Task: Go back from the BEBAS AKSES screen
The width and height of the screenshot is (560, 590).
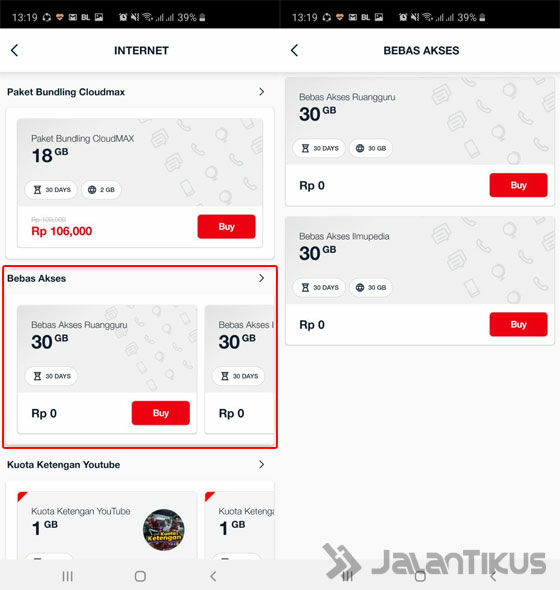Action: [x=294, y=50]
